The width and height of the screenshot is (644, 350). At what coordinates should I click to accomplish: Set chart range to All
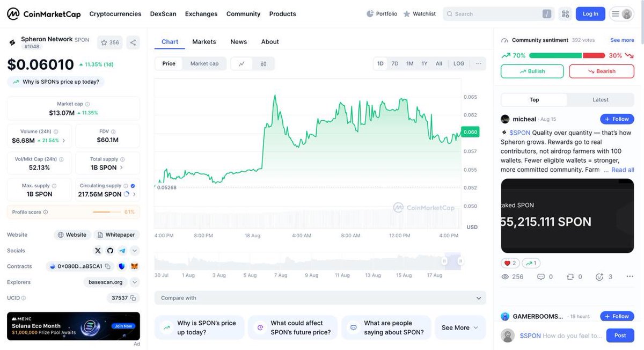point(439,64)
